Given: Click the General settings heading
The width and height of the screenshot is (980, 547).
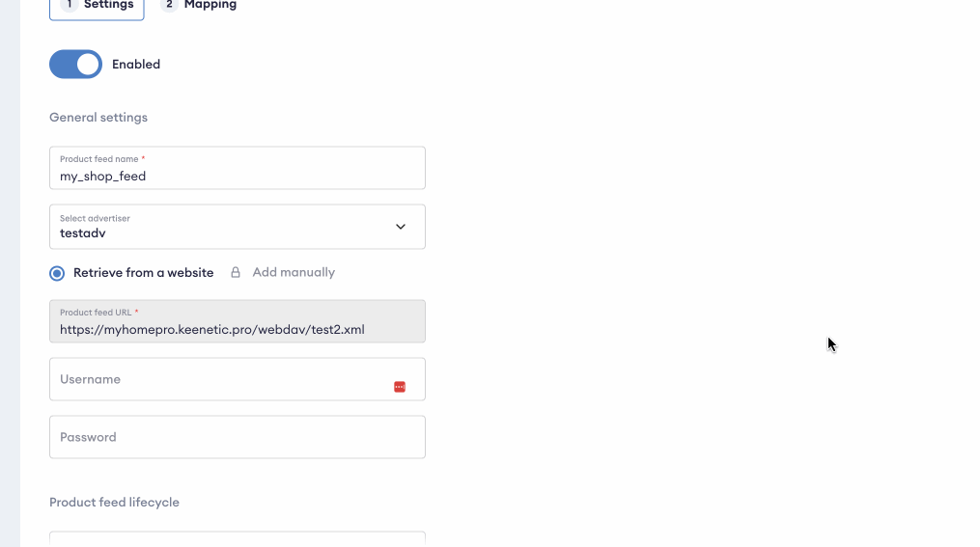Looking at the screenshot, I should (x=98, y=118).
